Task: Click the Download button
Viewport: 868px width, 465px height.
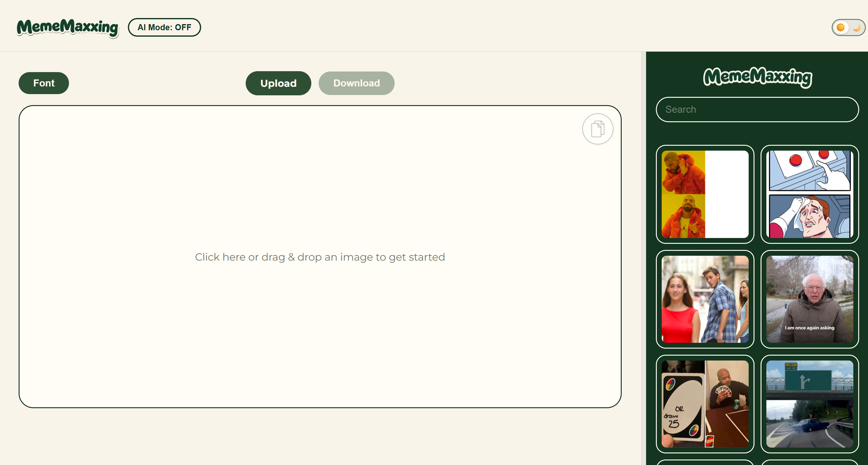Action: (356, 83)
